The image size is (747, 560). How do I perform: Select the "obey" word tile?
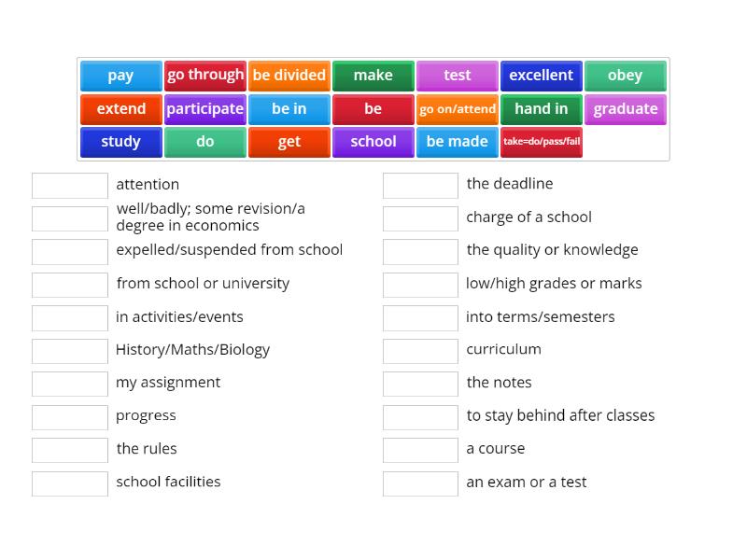626,76
